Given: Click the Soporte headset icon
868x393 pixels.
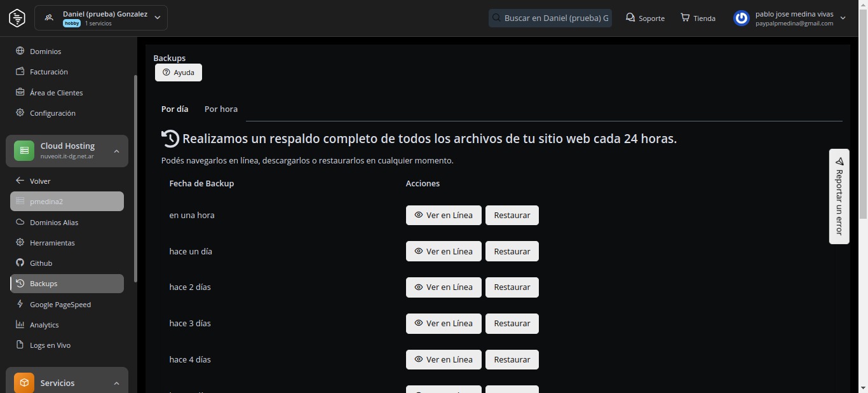Looking at the screenshot, I should point(630,18).
